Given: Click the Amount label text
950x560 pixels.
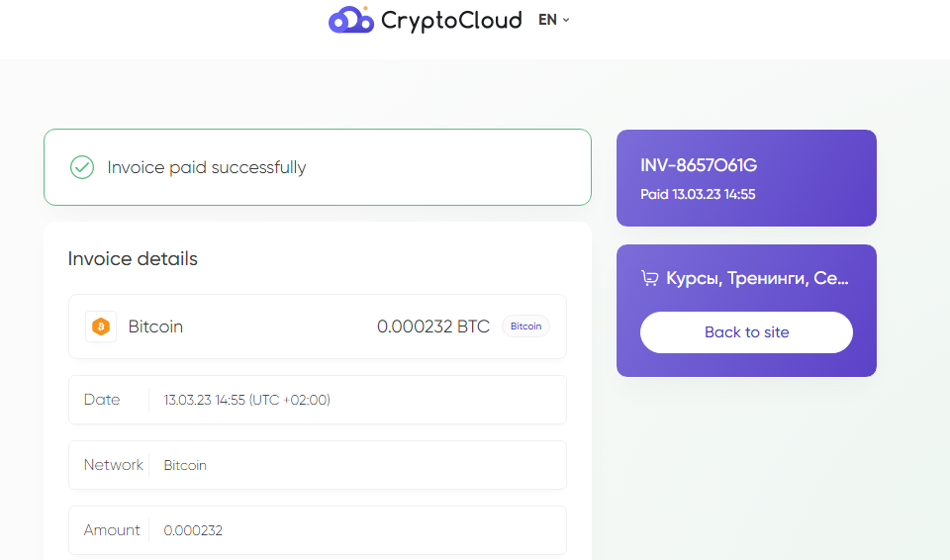Looking at the screenshot, I should [112, 530].
